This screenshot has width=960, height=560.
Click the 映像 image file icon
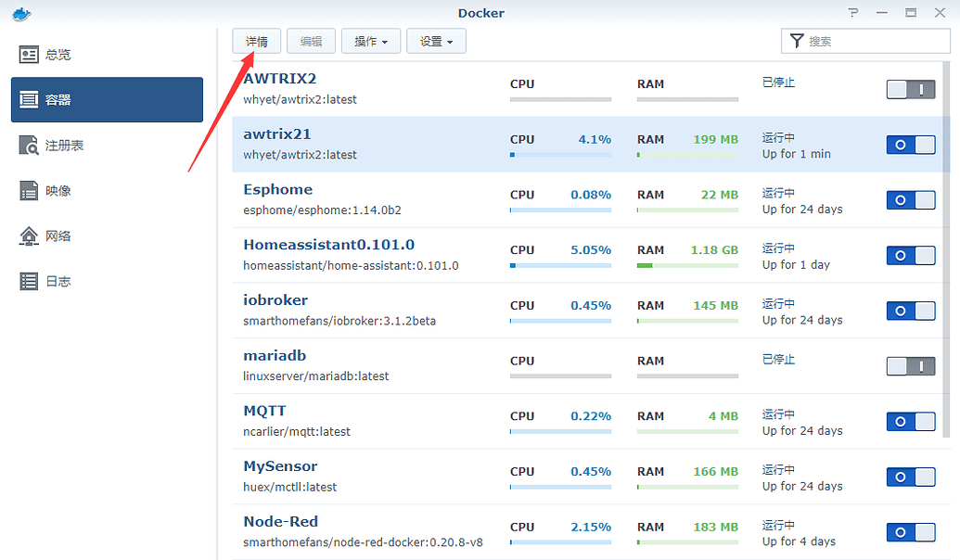click(x=30, y=191)
